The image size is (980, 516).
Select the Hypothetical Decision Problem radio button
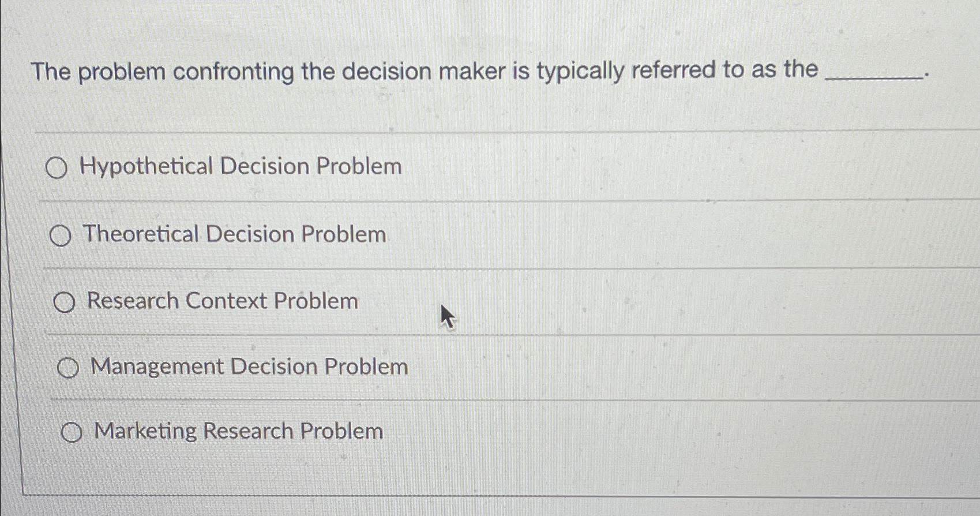[x=58, y=168]
